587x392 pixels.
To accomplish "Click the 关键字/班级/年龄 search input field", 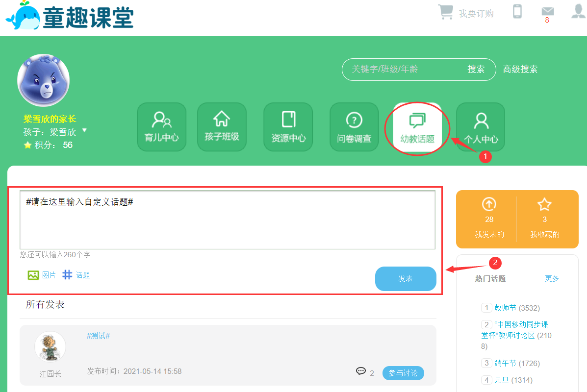I will [x=402, y=70].
